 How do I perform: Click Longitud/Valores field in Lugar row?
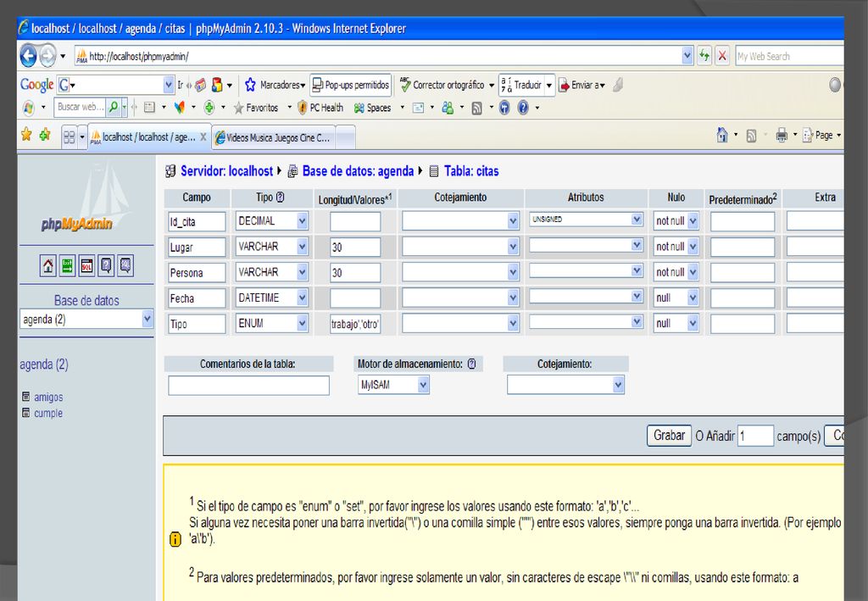(x=355, y=247)
